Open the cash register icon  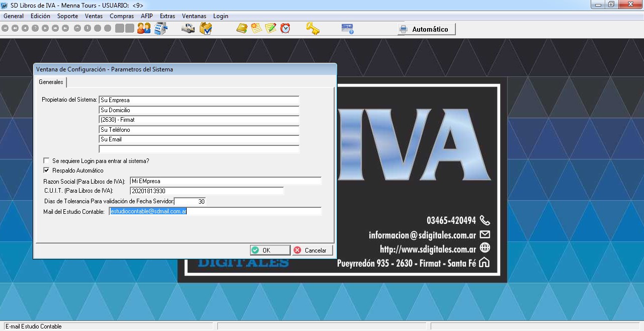coord(161,29)
